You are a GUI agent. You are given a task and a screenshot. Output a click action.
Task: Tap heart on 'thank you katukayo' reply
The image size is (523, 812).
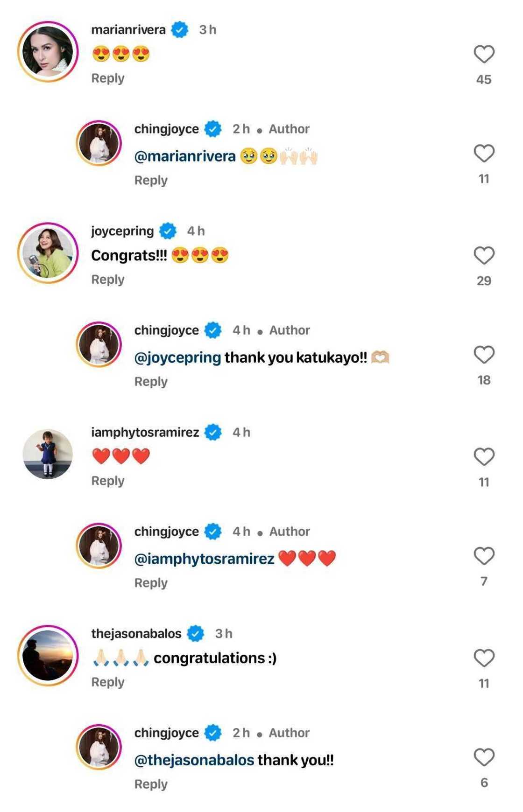pyautogui.click(x=484, y=355)
